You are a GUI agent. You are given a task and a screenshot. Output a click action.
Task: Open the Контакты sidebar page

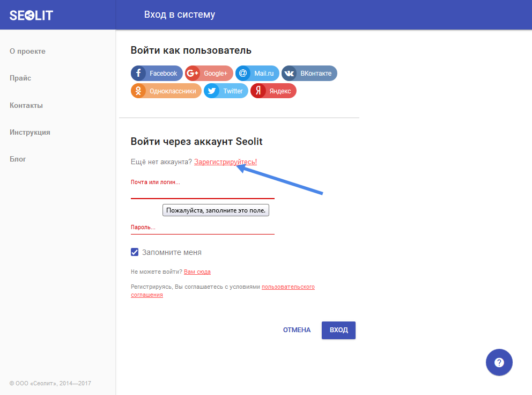point(26,105)
